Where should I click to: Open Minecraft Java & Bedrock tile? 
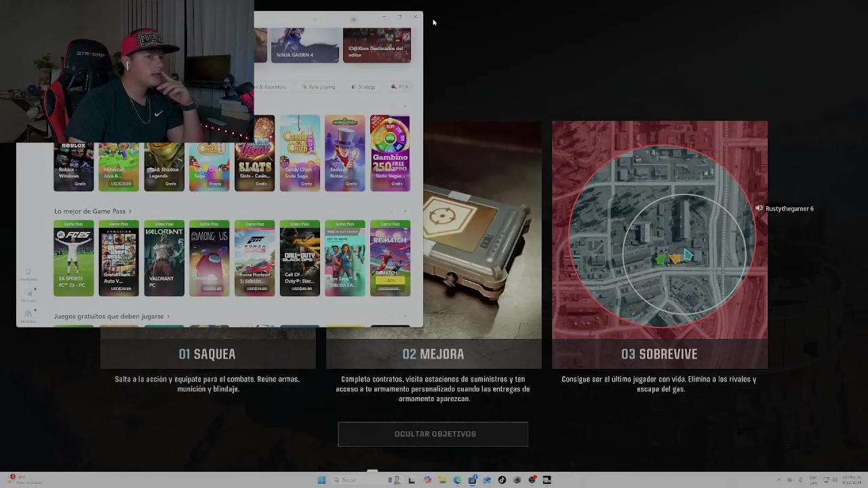pos(119,167)
